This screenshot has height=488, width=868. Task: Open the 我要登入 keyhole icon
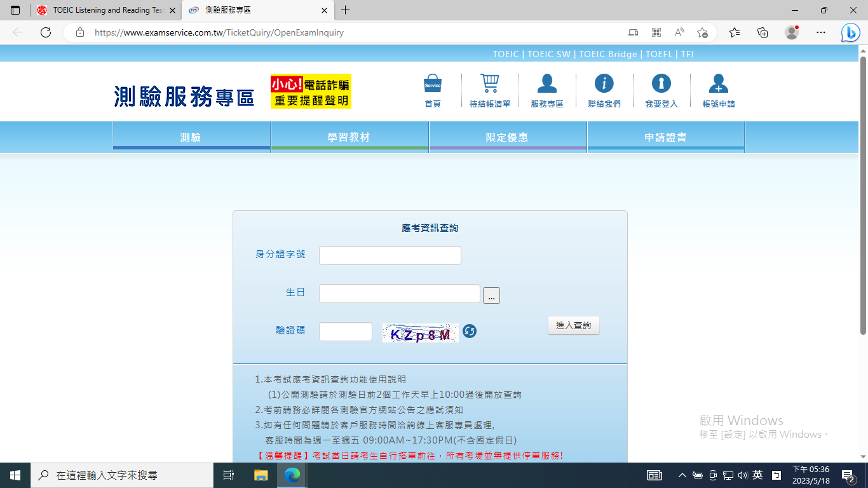(661, 83)
